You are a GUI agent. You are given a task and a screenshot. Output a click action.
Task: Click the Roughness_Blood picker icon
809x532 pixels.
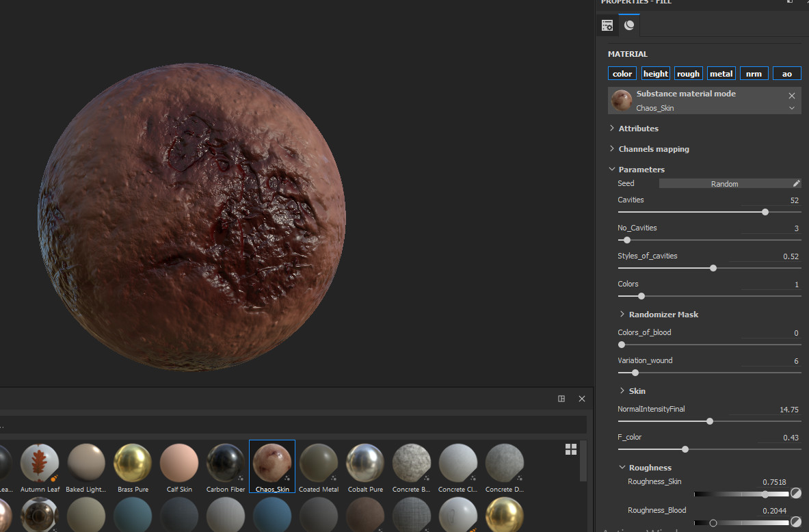[x=796, y=522]
